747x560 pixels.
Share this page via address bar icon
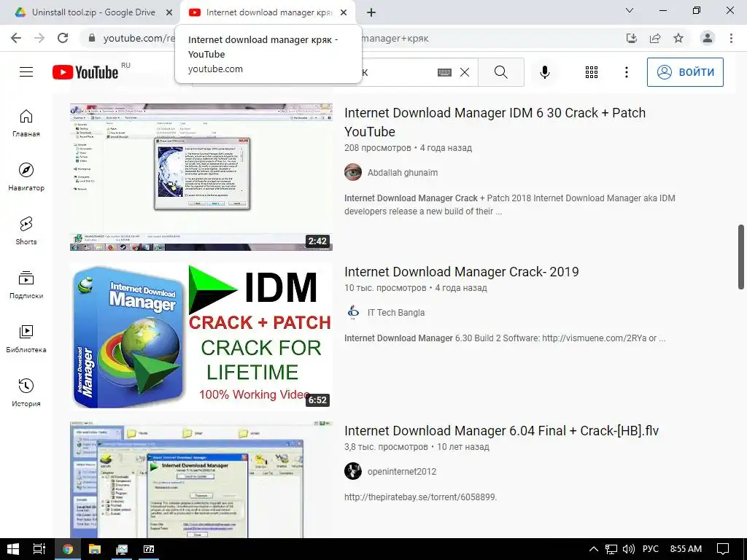(655, 38)
